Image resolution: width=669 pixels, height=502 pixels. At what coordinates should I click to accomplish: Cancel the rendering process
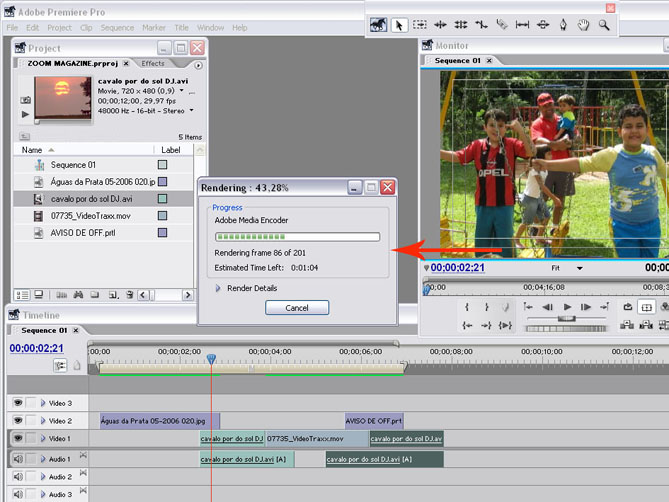[x=297, y=308]
